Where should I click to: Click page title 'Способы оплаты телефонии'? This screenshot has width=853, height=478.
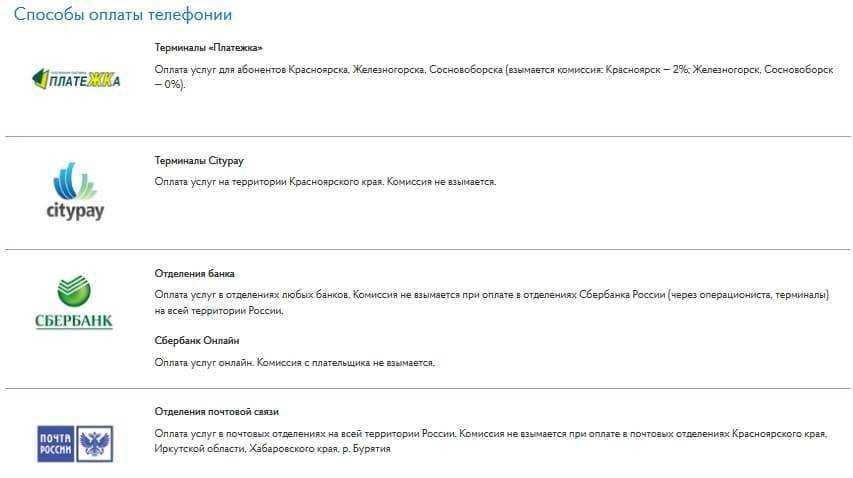[123, 15]
